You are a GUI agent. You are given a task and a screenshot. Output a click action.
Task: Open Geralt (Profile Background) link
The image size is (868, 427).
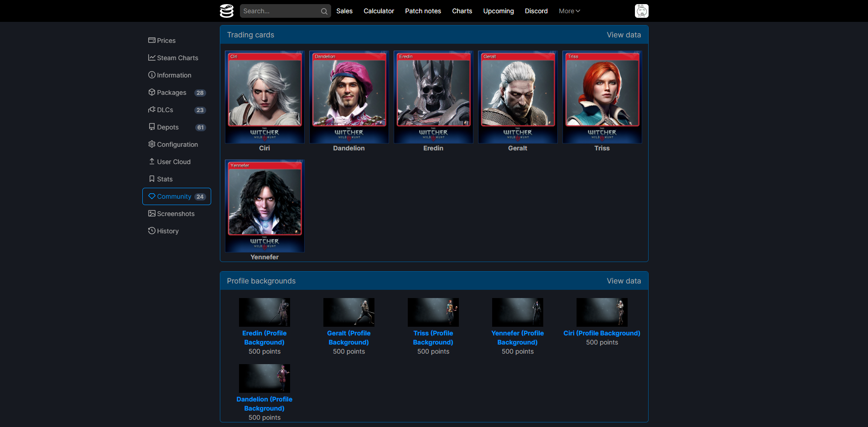349,338
